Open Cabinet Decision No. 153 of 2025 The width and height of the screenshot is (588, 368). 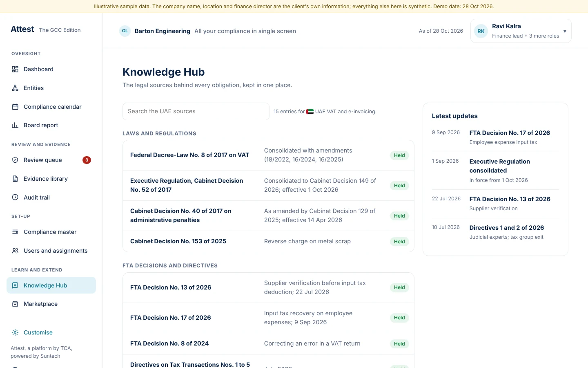pyautogui.click(x=268, y=241)
